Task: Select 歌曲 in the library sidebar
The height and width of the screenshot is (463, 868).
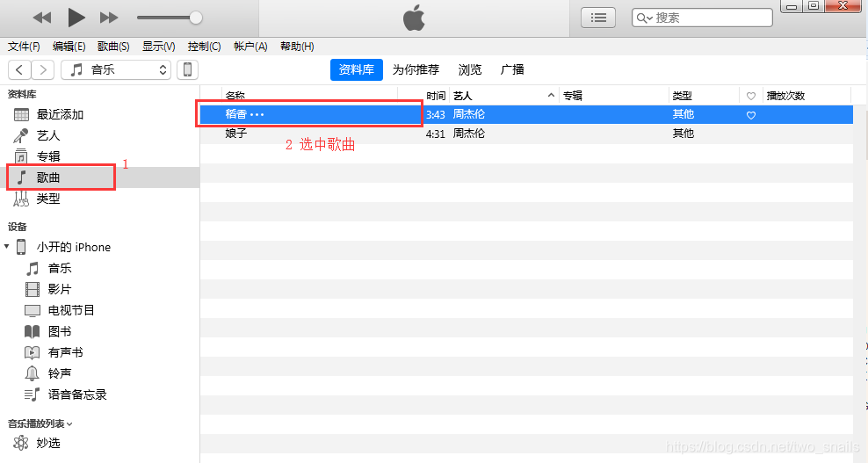Action: pos(99,177)
